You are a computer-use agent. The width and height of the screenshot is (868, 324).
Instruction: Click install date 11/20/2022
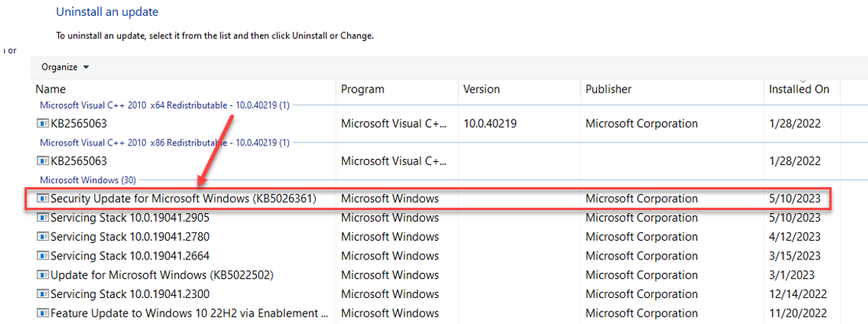pyautogui.click(x=798, y=312)
